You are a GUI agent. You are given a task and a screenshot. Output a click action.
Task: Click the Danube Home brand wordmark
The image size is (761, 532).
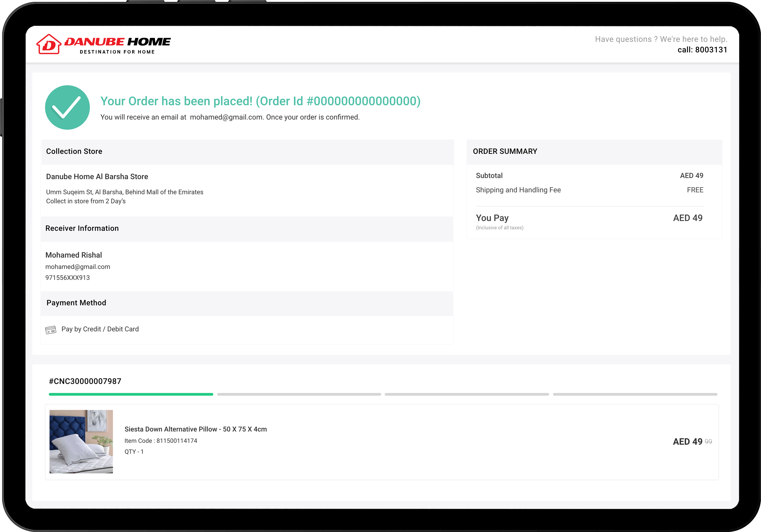coord(117,42)
